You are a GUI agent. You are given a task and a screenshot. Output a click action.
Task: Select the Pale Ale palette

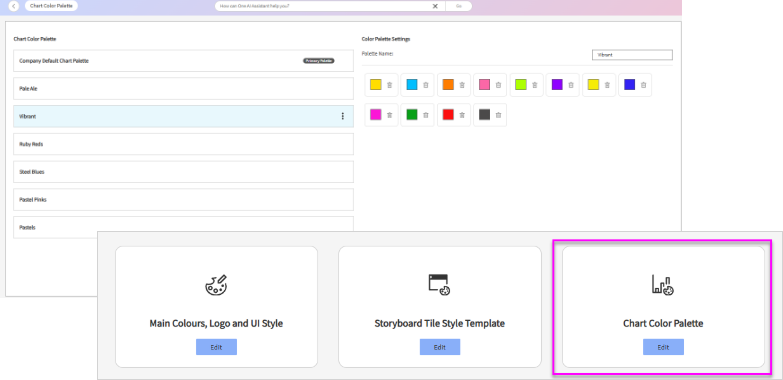click(x=183, y=88)
